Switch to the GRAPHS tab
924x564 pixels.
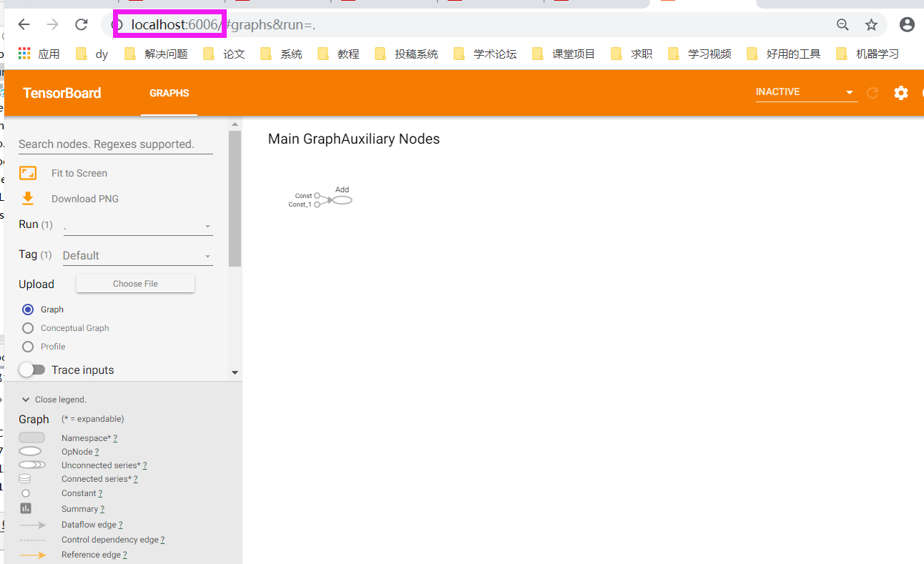click(169, 93)
